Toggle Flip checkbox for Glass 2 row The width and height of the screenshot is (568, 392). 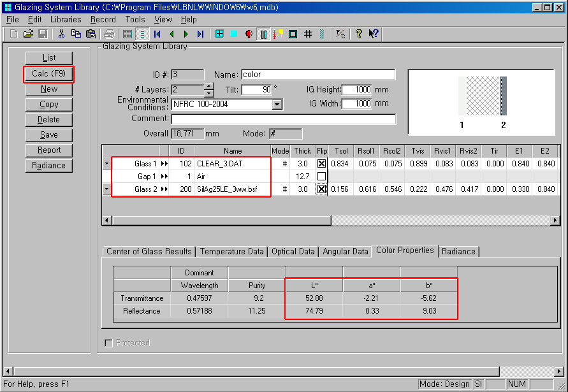321,189
